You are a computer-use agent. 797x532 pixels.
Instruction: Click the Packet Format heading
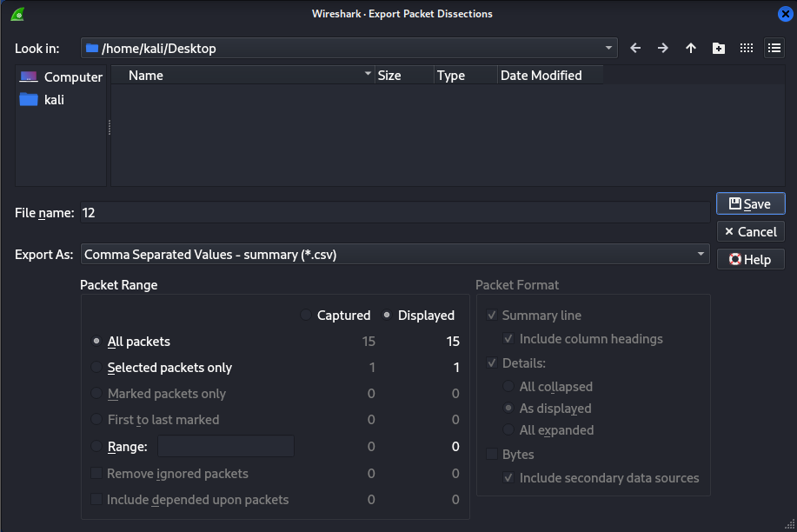pyautogui.click(x=517, y=285)
